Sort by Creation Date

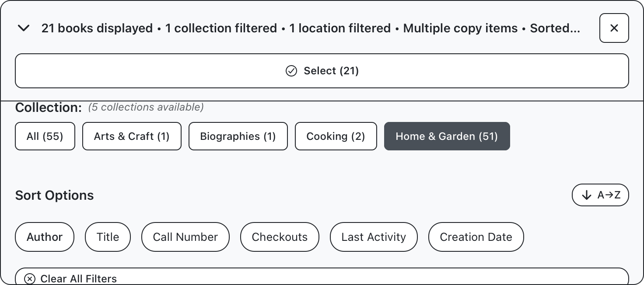point(476,237)
